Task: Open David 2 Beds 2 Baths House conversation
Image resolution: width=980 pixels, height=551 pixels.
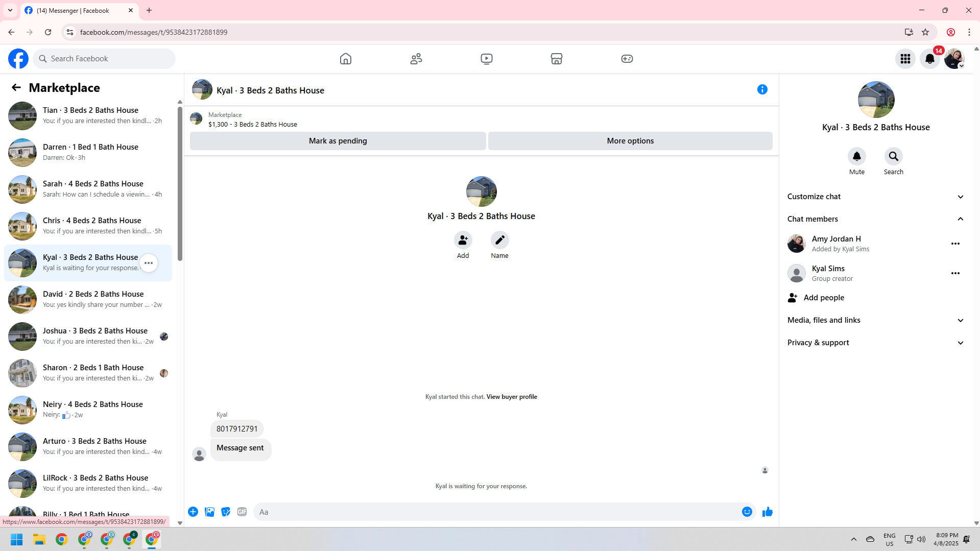Action: pyautogui.click(x=88, y=300)
